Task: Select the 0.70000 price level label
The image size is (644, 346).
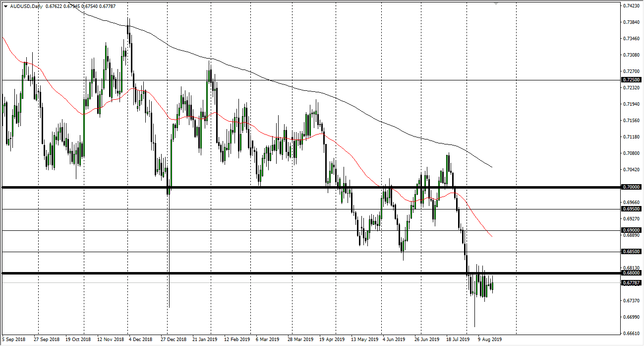Action: coord(631,187)
